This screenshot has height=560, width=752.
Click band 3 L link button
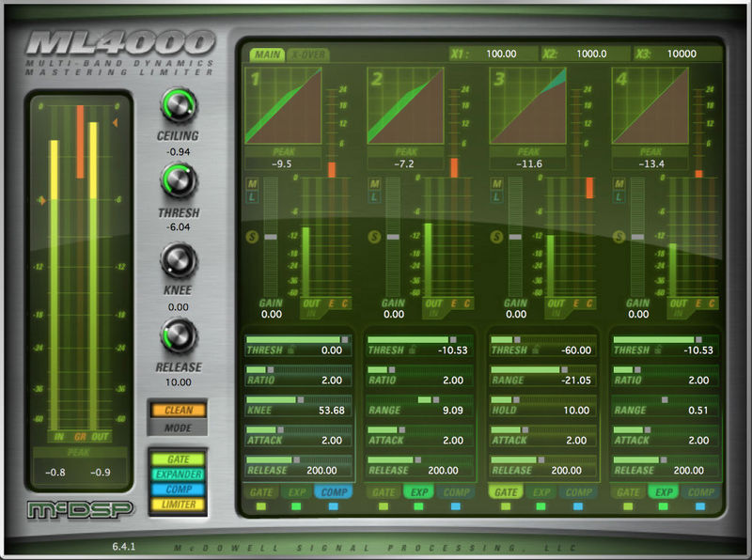497,196
